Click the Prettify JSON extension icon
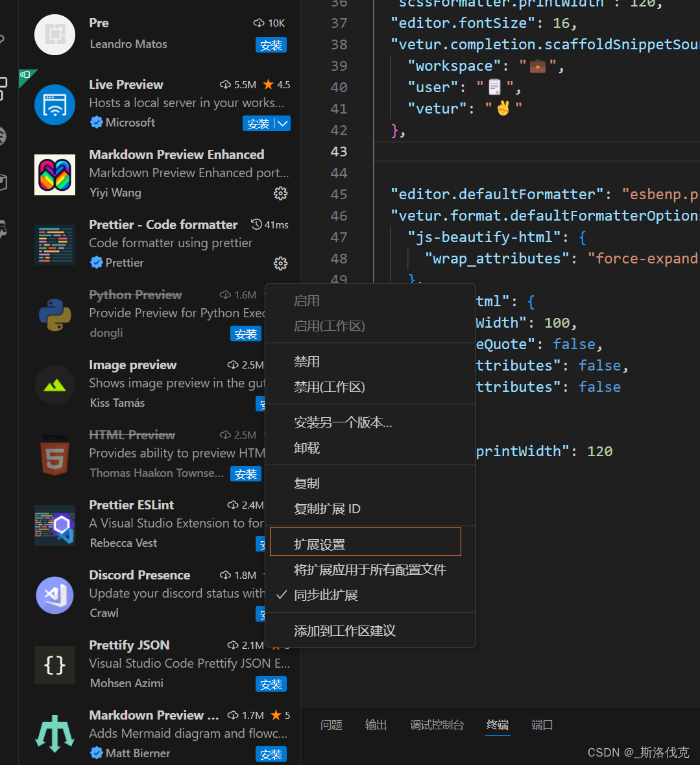This screenshot has width=700, height=765. click(x=54, y=665)
